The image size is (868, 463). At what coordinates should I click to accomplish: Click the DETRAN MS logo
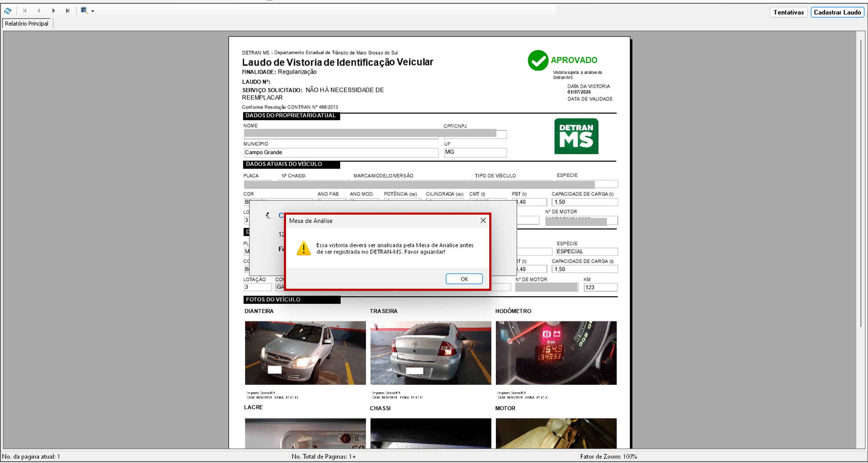[576, 136]
